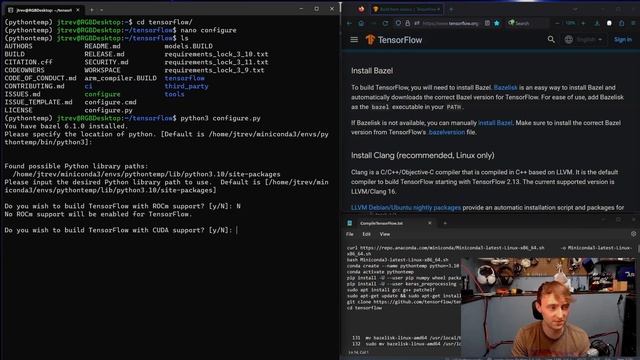Click the site lock icon
640x360 pixels.
[x=407, y=23]
